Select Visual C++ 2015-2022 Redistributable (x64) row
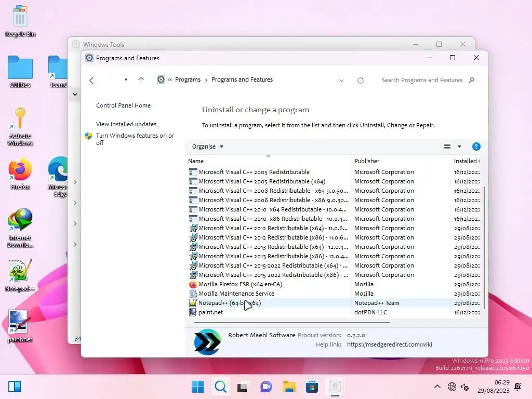Screen dimensions: 532x399 (334, 265)
